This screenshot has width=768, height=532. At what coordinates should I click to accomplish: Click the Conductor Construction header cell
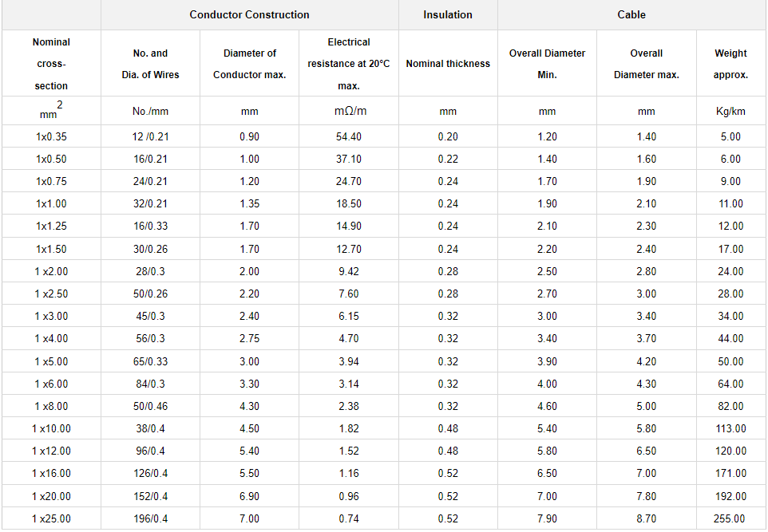249,14
